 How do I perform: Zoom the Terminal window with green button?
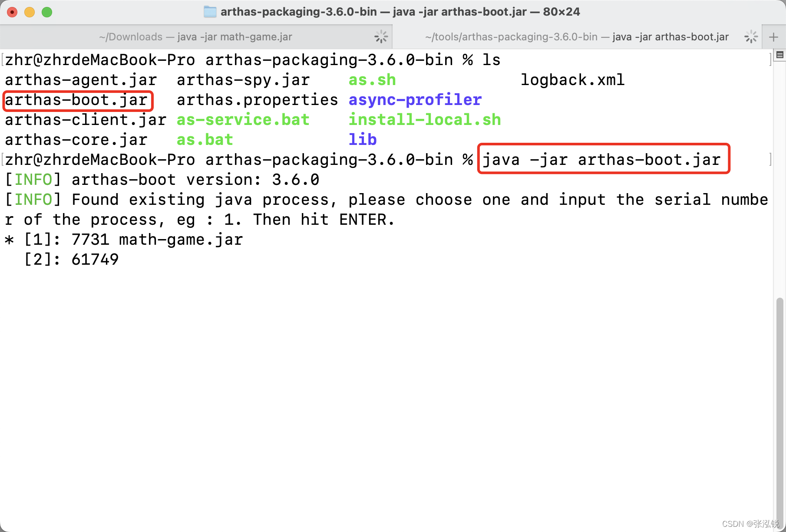pos(47,12)
